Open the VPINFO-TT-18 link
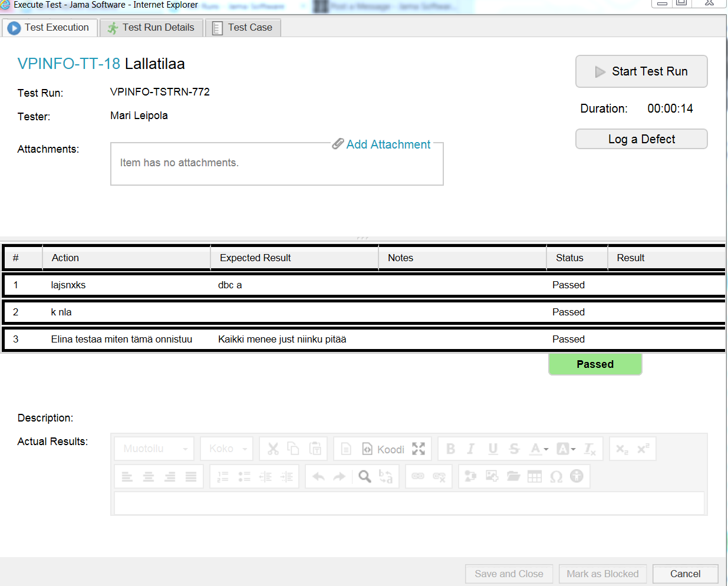Viewport: 728px width, 586px height. (69, 64)
